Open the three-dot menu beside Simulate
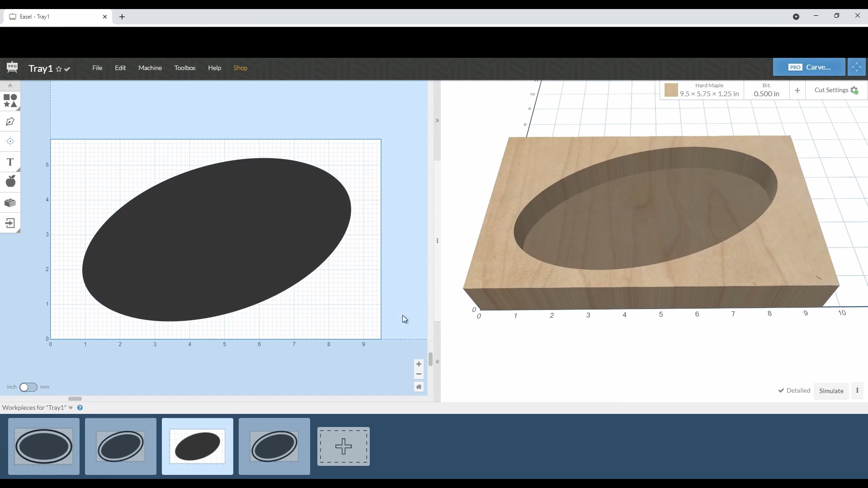This screenshot has width=868, height=488. [x=857, y=390]
